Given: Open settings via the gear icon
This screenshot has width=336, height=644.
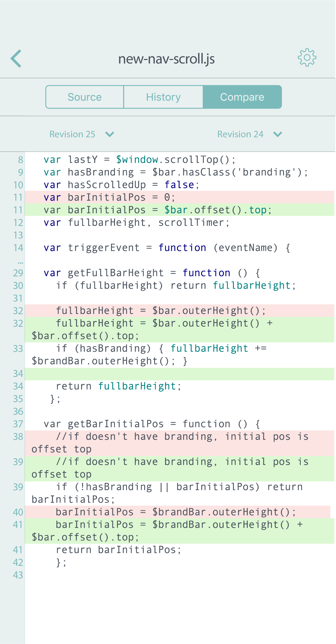Looking at the screenshot, I should coord(307,57).
